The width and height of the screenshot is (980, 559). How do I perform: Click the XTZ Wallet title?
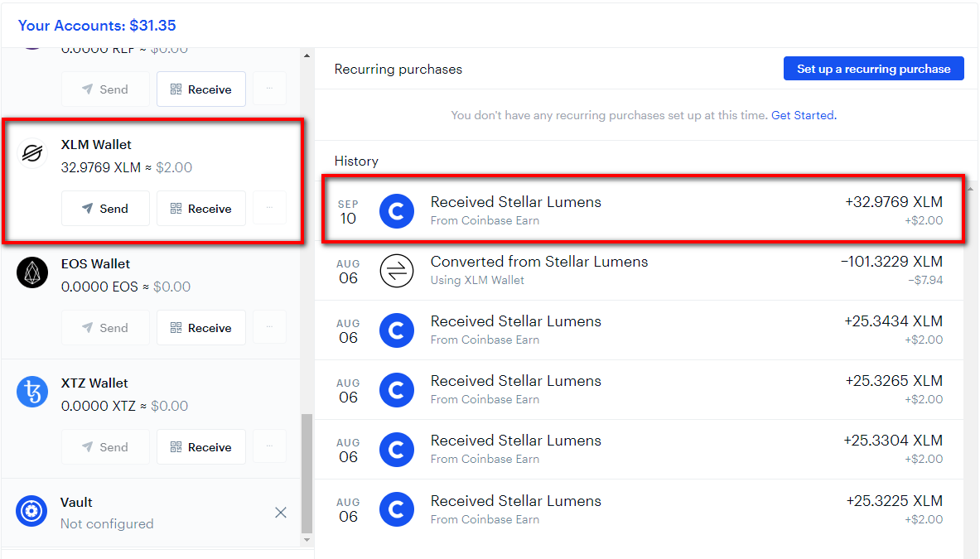click(x=94, y=383)
